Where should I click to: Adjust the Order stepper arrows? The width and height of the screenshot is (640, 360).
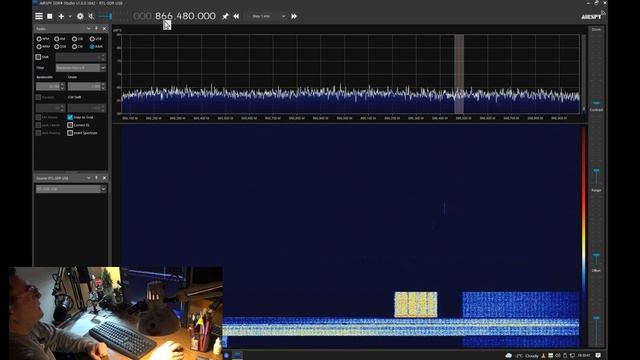click(x=103, y=87)
